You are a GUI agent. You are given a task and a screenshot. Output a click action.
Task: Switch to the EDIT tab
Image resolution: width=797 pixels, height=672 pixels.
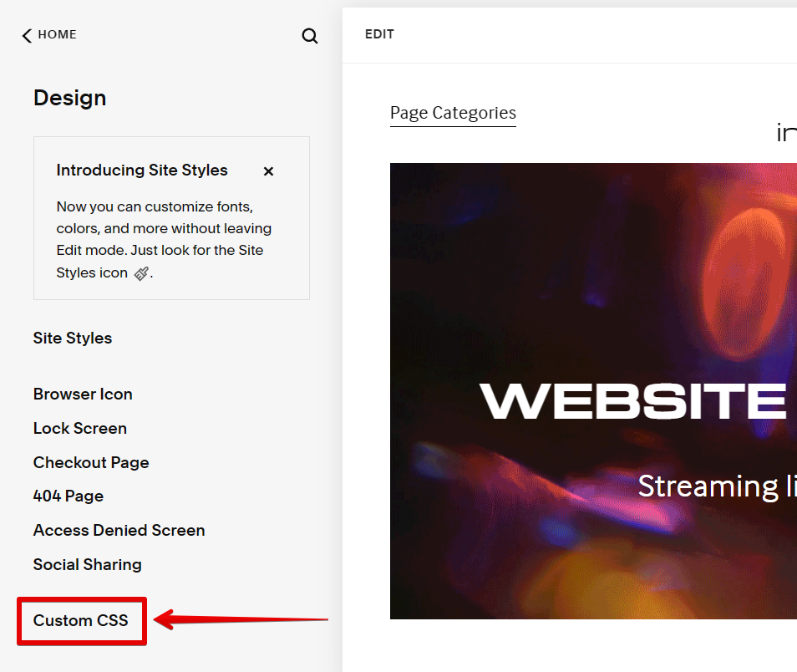(x=379, y=34)
